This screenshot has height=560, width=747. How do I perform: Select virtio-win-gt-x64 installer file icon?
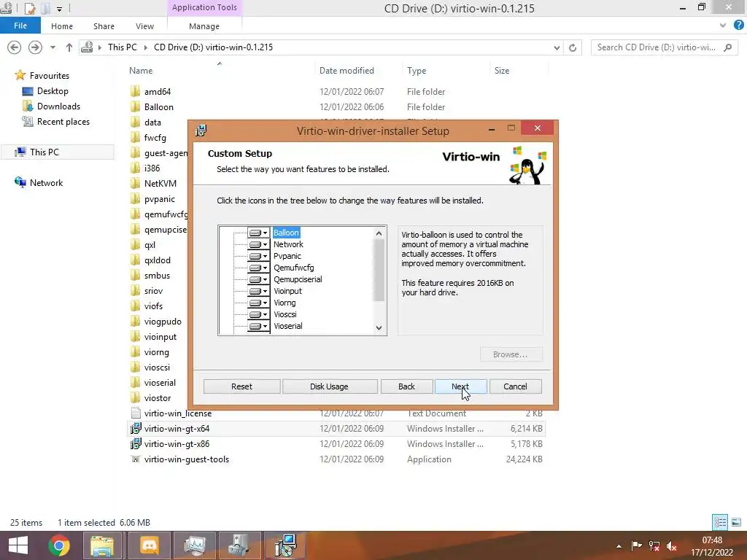click(135, 429)
